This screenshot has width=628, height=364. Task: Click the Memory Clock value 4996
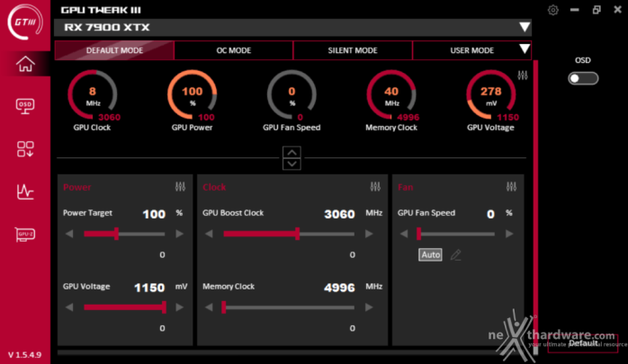(x=339, y=288)
